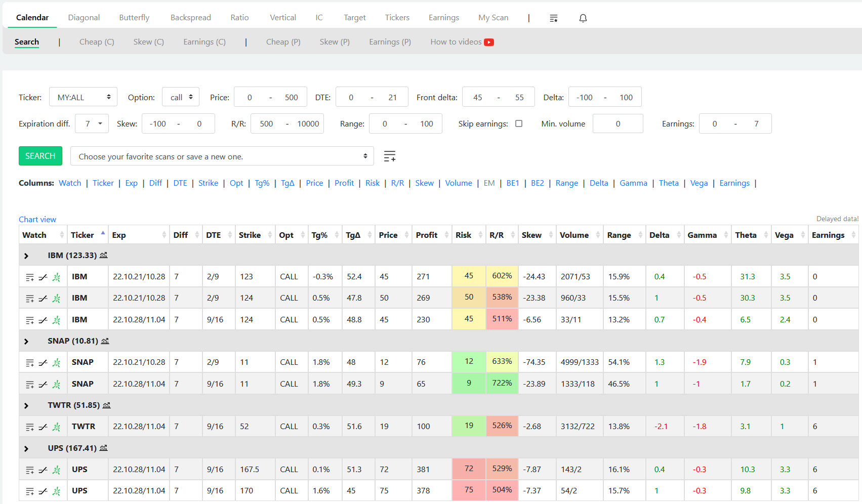Image resolution: width=862 pixels, height=504 pixels.
Task: Open the Earnings tab in top navigation
Action: (444, 18)
